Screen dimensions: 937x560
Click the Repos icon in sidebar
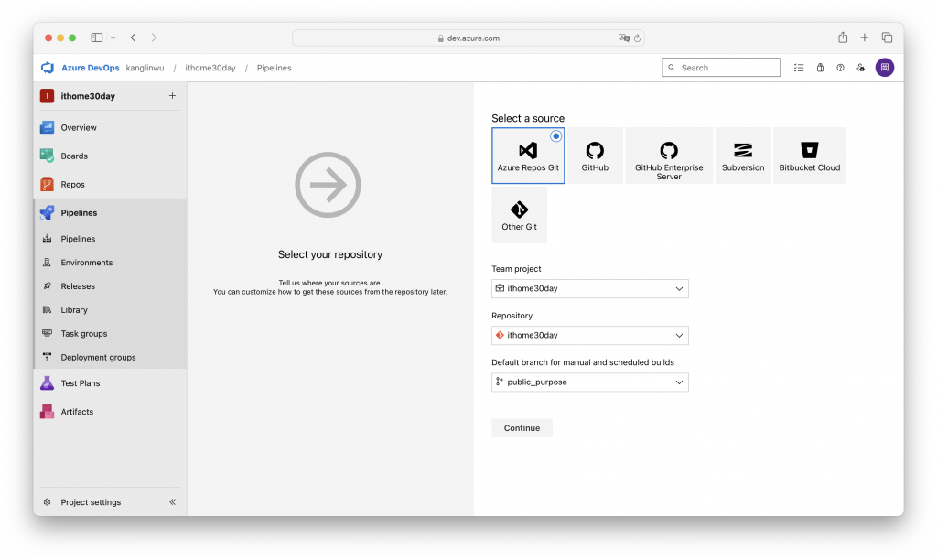(x=47, y=184)
